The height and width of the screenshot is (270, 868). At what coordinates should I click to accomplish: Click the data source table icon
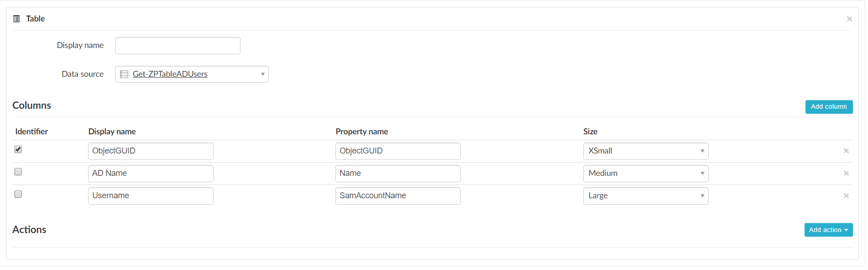point(124,74)
